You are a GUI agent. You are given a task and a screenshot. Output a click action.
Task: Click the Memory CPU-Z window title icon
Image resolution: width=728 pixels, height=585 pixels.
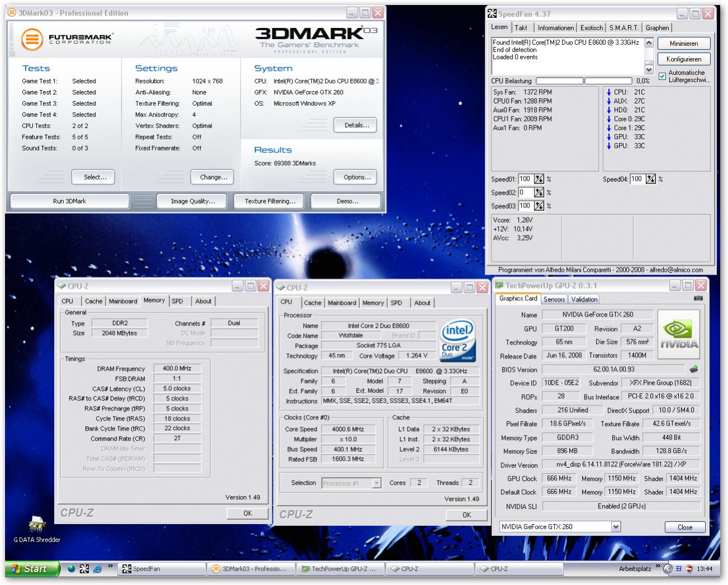(x=62, y=286)
